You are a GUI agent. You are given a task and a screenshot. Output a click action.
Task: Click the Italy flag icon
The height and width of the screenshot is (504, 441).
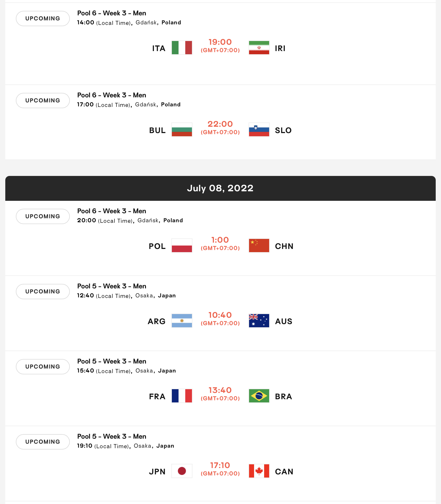[x=182, y=48]
